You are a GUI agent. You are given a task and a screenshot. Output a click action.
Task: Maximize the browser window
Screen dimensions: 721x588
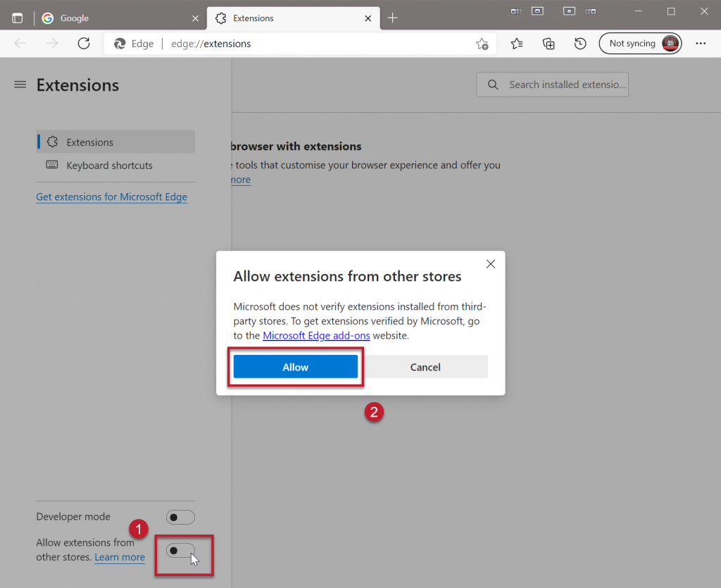tap(671, 11)
